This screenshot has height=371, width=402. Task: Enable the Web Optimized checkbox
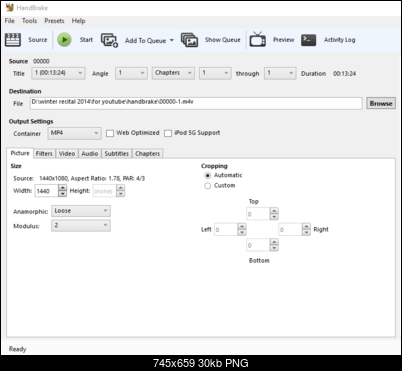pos(110,133)
